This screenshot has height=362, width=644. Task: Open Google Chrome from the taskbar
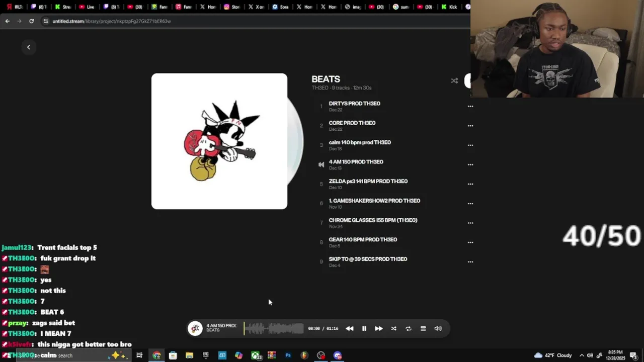[x=157, y=355]
